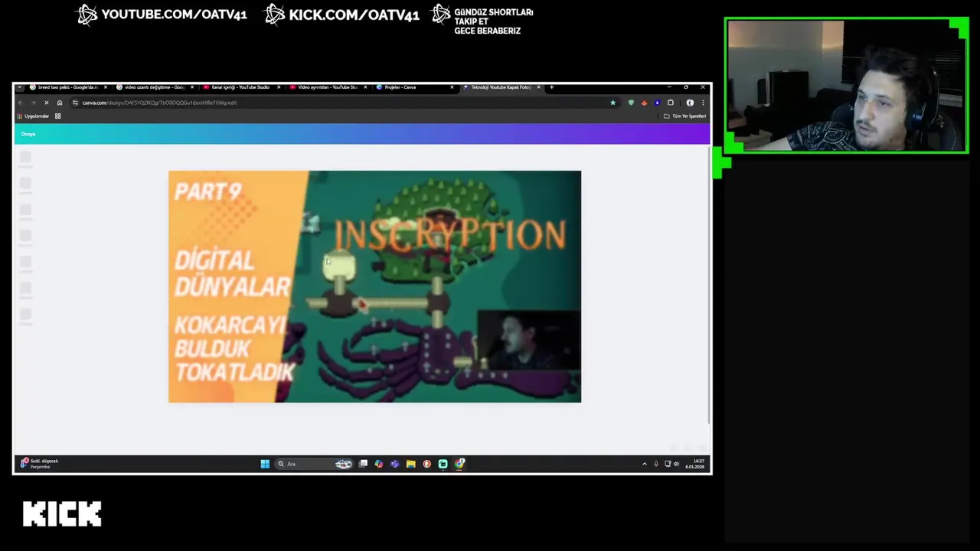Open Microsoft Teams from taskbar
Image resolution: width=980 pixels, height=551 pixels.
pyautogui.click(x=394, y=464)
